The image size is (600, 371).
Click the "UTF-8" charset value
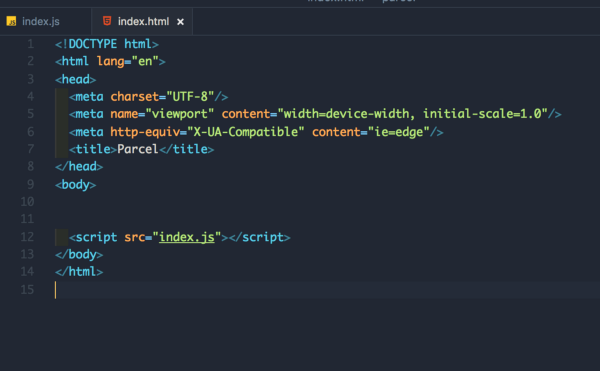coord(190,96)
